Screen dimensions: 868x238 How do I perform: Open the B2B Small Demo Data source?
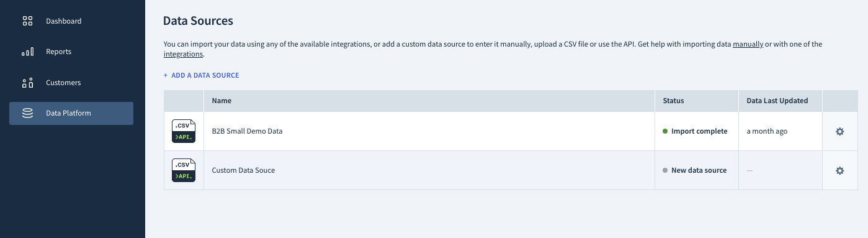click(247, 131)
